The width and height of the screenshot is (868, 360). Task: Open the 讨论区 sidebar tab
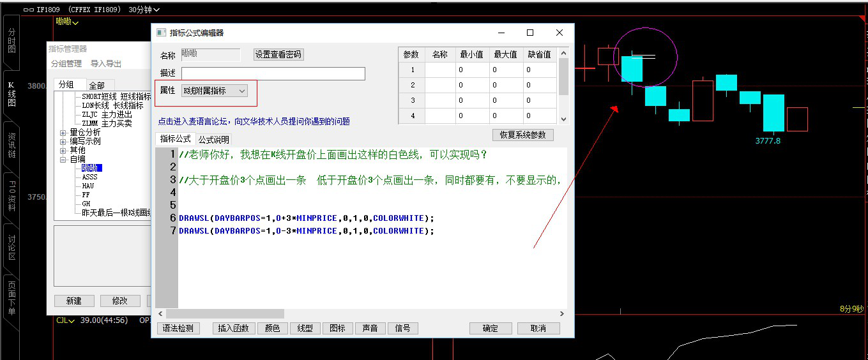pos(11,248)
